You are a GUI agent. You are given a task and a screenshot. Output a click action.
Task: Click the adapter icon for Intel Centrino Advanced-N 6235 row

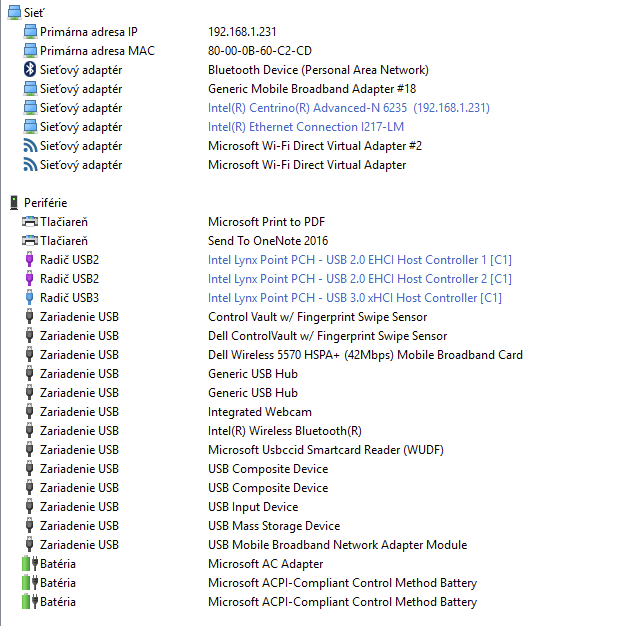[x=30, y=108]
